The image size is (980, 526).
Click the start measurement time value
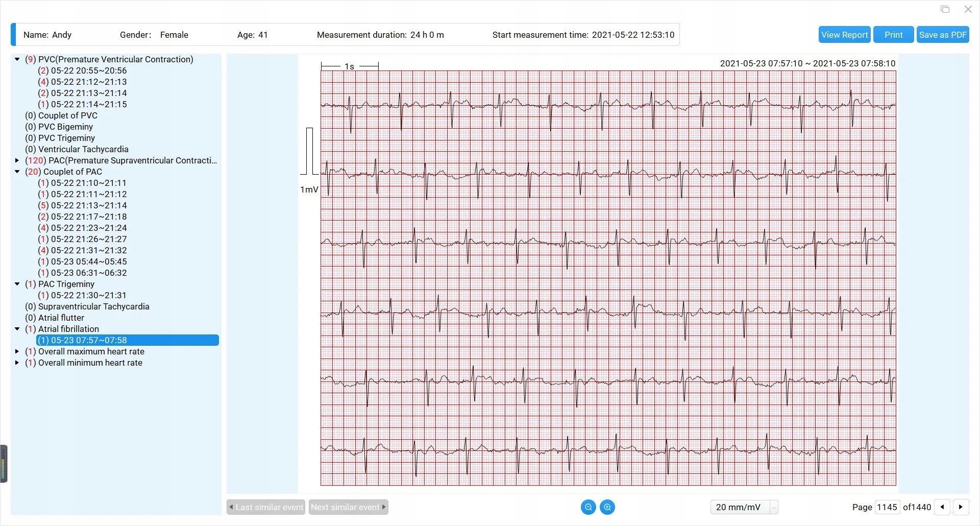coord(633,35)
